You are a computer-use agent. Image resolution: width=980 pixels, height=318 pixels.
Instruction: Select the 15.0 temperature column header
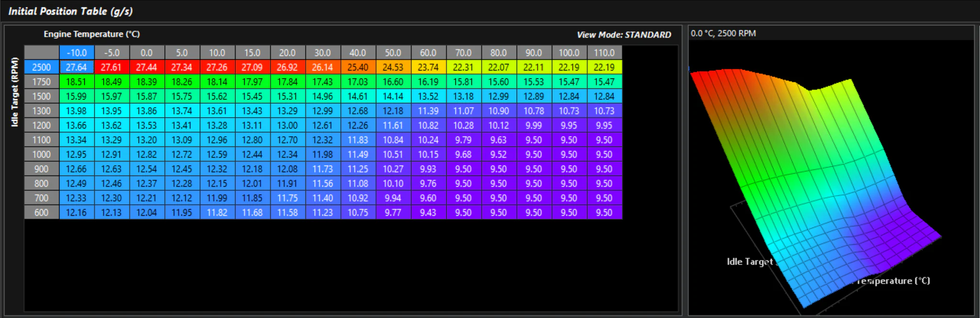pyautogui.click(x=253, y=53)
